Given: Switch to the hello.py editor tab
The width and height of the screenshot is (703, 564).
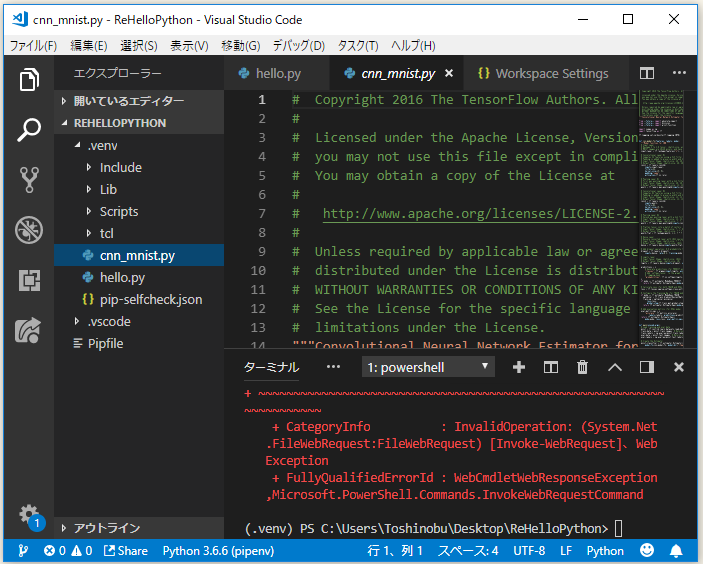Looking at the screenshot, I should (277, 73).
